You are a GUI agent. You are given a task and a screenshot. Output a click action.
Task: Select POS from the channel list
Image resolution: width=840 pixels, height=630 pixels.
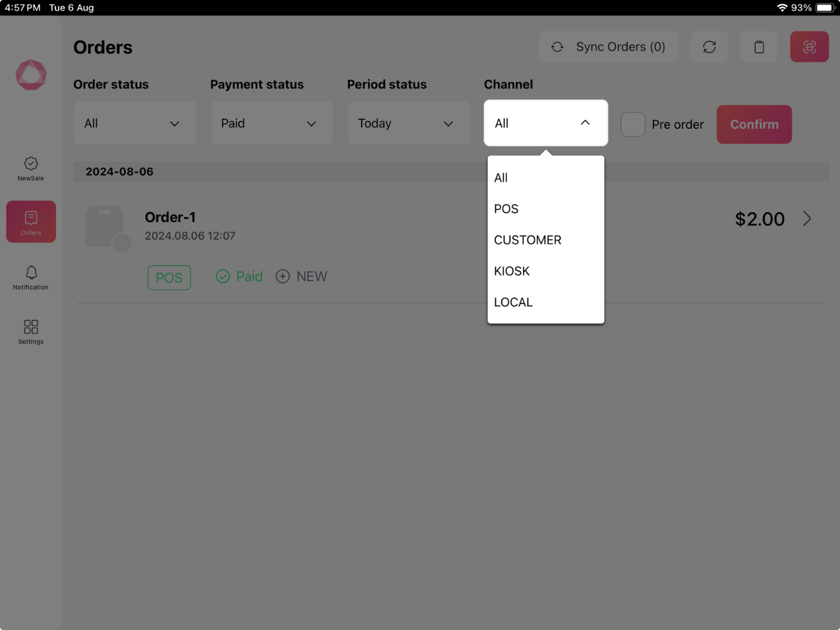tap(506, 209)
